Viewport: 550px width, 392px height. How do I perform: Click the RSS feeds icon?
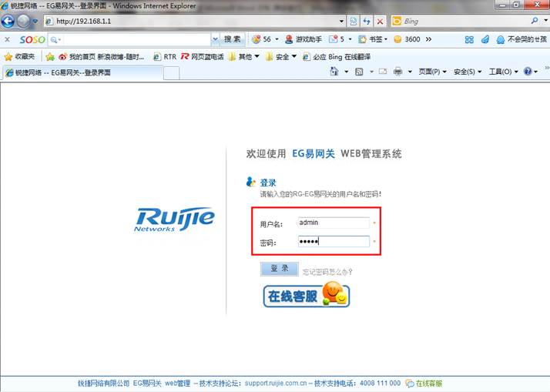click(359, 72)
